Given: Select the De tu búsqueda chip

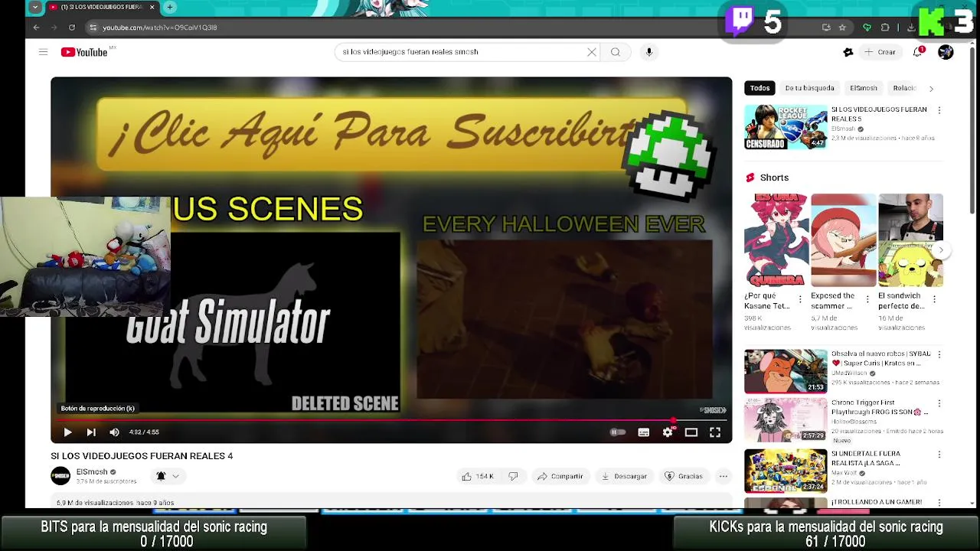Looking at the screenshot, I should point(809,88).
